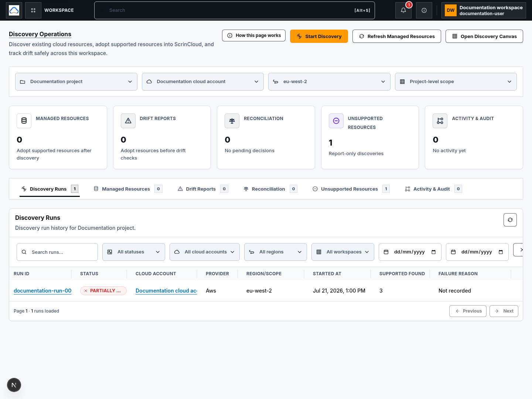Click the Next page button
The width and height of the screenshot is (532, 399).
coord(504,311)
